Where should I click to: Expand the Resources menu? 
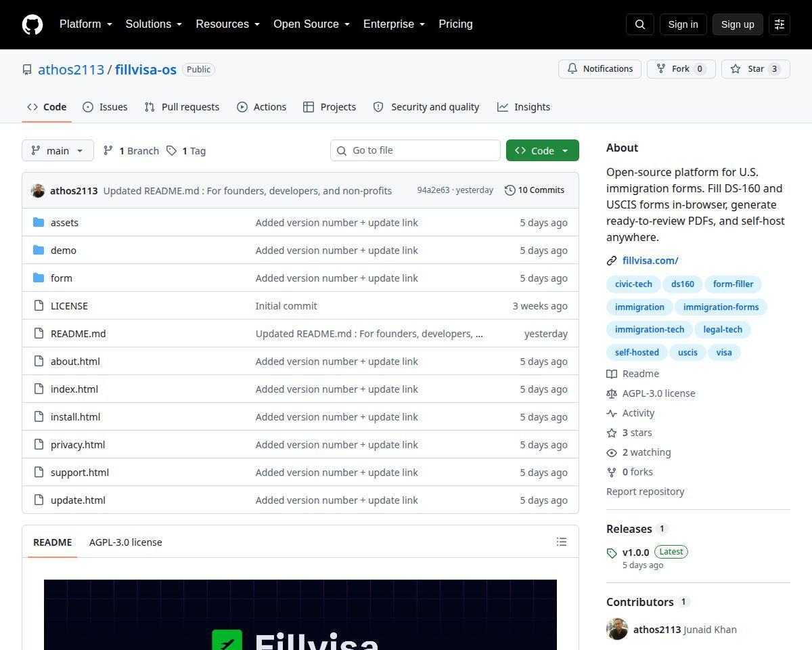coord(228,24)
